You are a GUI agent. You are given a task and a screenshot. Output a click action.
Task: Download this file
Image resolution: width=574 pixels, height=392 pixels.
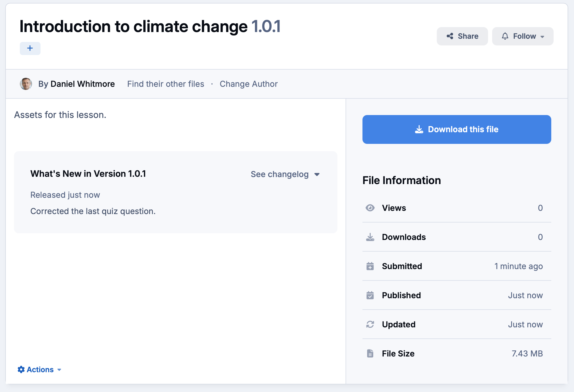pos(457,129)
